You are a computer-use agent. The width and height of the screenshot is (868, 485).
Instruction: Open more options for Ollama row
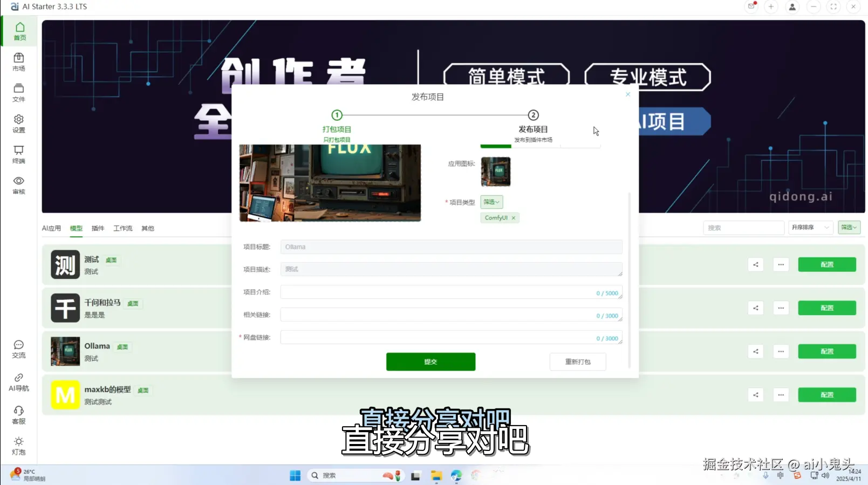coord(781,351)
